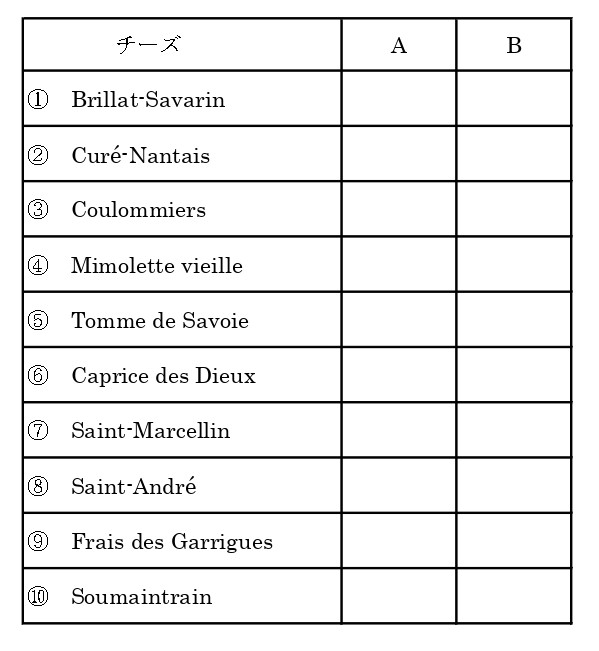Click the A column header
Image resolution: width=599 pixels, height=651 pixels.
pos(399,45)
